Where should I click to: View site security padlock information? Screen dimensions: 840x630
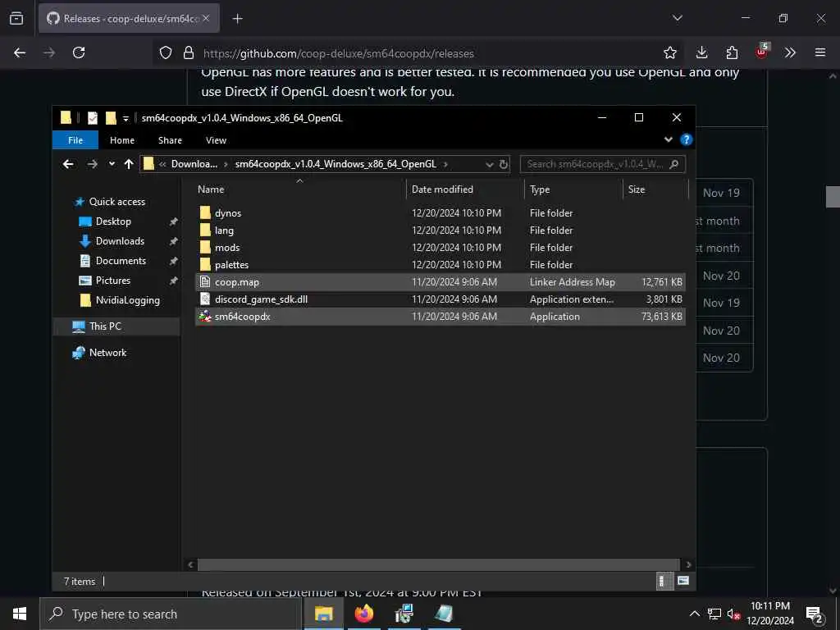click(x=188, y=52)
